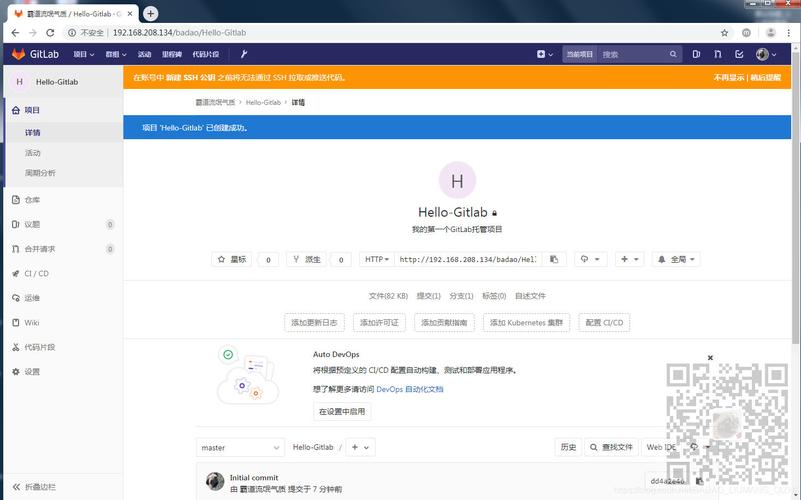Open 代码片段 in top navbar
Viewport: 801px width, 500px height.
(206, 54)
